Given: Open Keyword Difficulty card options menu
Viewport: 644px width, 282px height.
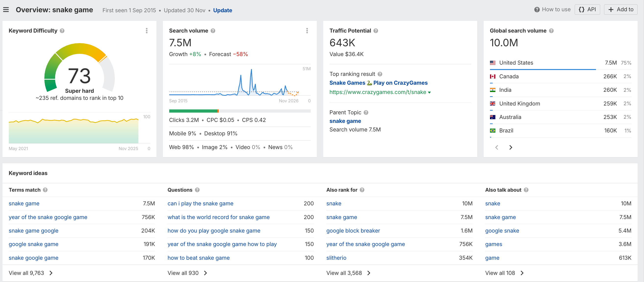Looking at the screenshot, I should coord(146,31).
